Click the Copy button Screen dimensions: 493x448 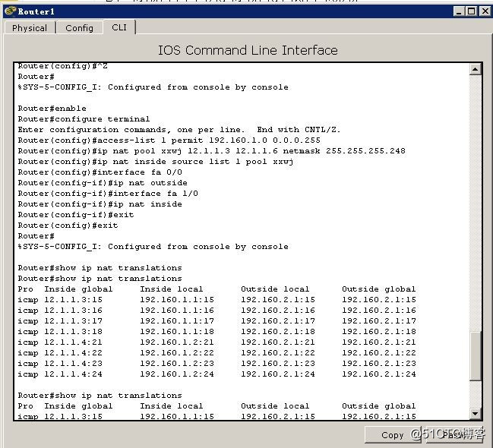(393, 435)
